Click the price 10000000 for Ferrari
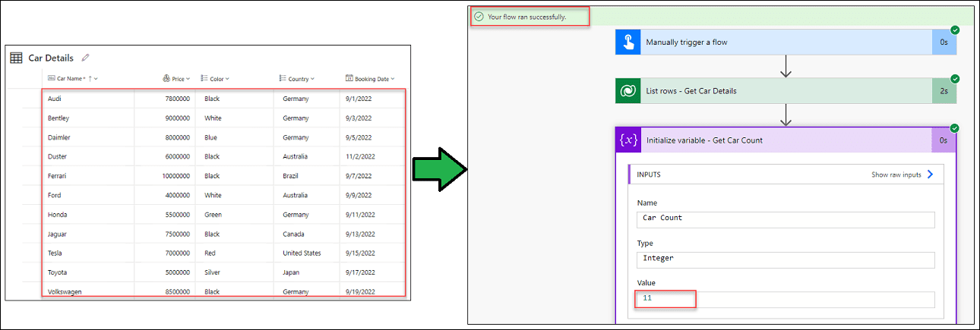The width and height of the screenshot is (980, 330). (175, 176)
